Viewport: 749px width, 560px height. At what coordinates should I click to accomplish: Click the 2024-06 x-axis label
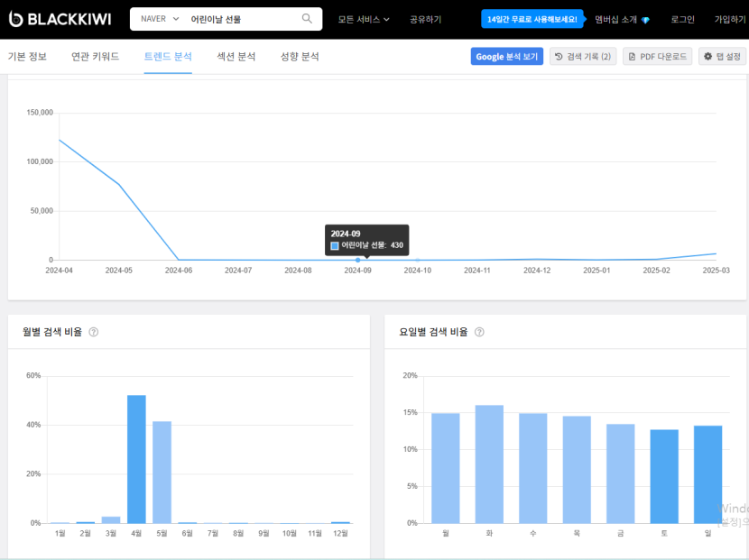(179, 271)
